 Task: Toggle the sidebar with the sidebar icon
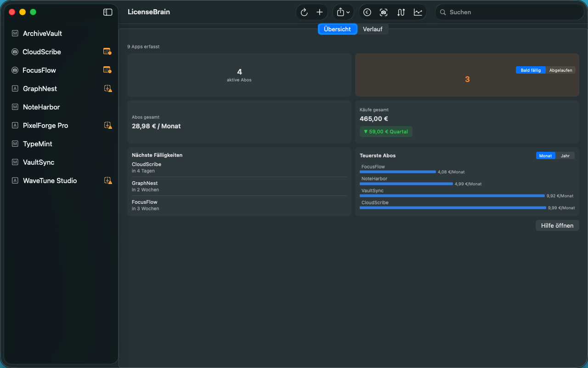click(x=107, y=12)
